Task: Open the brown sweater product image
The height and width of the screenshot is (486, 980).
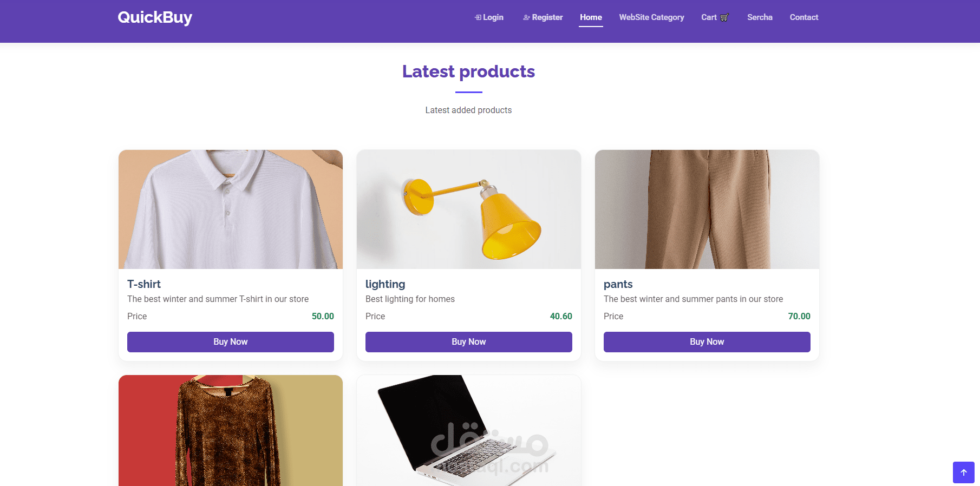Action: [x=231, y=430]
